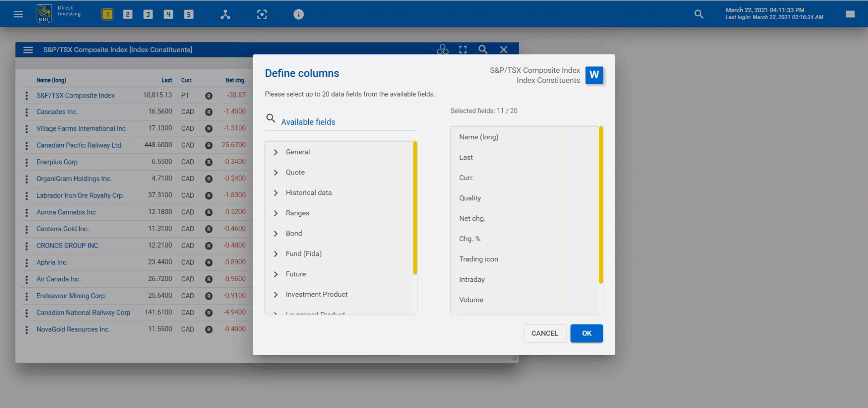The width and height of the screenshot is (868, 408).
Task: Close the Index Constituents widget
Action: (503, 50)
